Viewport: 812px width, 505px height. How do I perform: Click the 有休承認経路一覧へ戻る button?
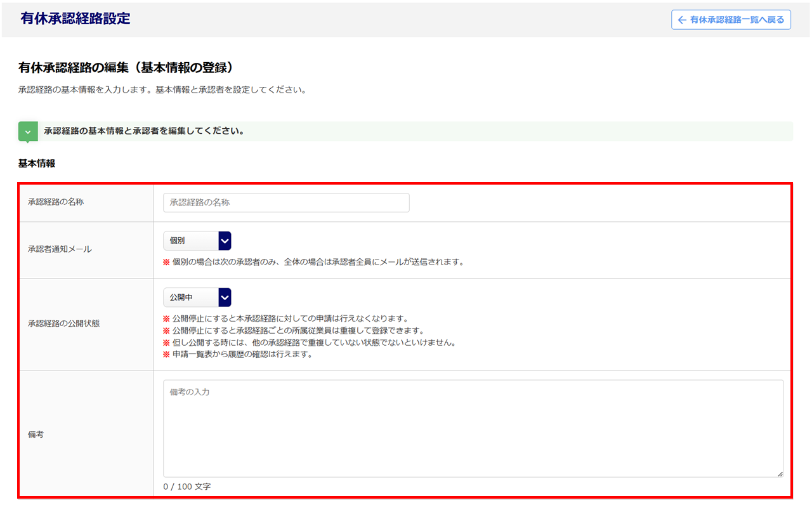[x=731, y=20]
